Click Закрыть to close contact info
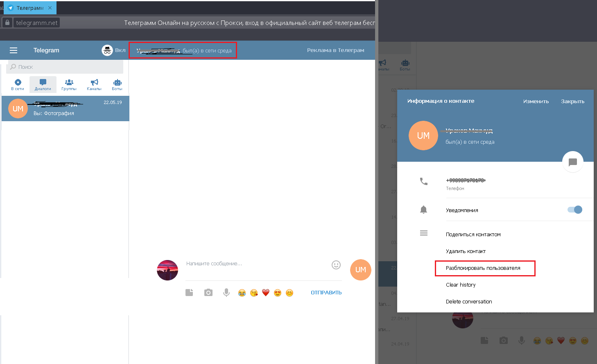 (x=572, y=101)
